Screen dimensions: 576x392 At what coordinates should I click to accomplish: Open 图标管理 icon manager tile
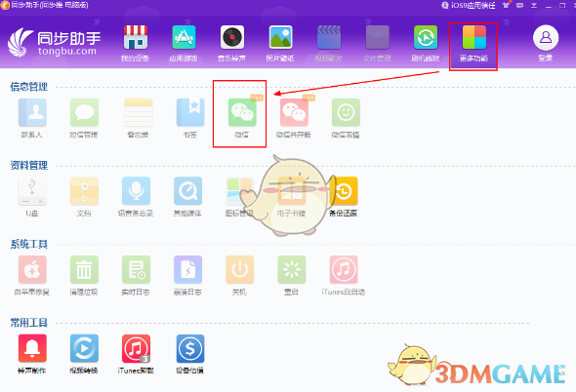[239, 191]
